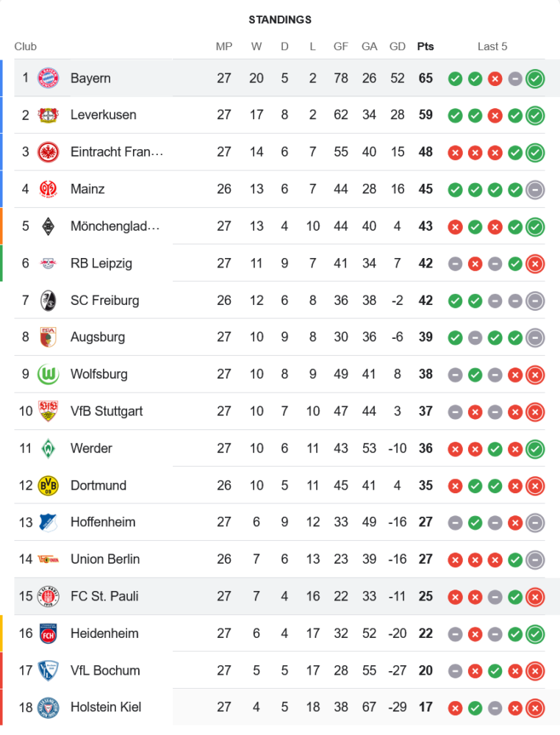Viewport: 560px width, 735px height.
Task: Click the Dortmund BVB yellow crest
Action: pos(48,485)
